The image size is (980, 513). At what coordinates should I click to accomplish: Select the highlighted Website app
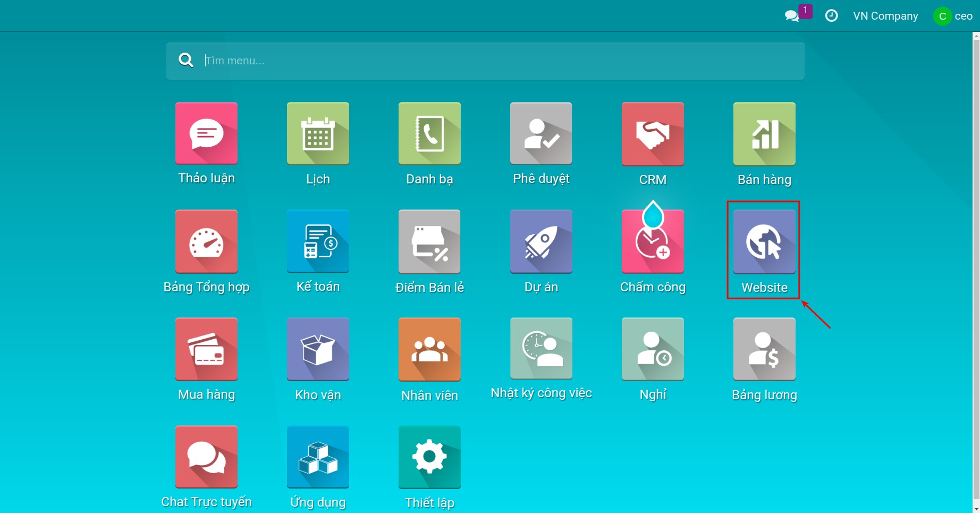[764, 241]
